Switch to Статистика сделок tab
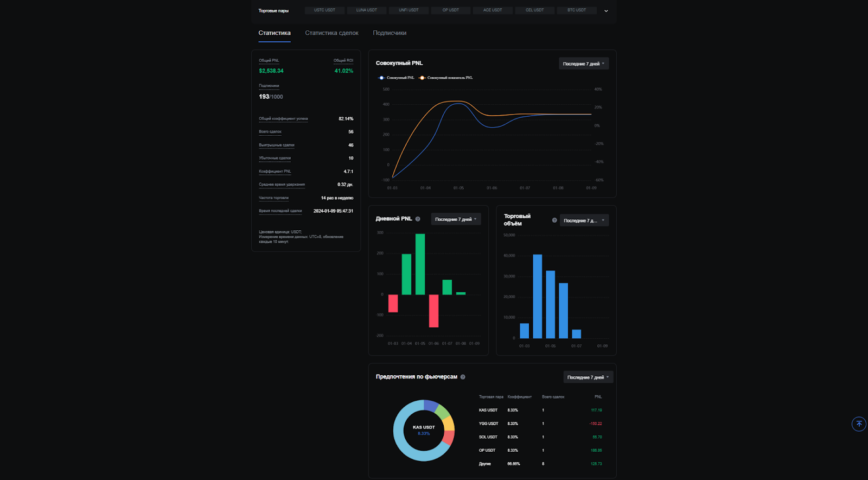This screenshot has width=868, height=480. click(x=331, y=33)
